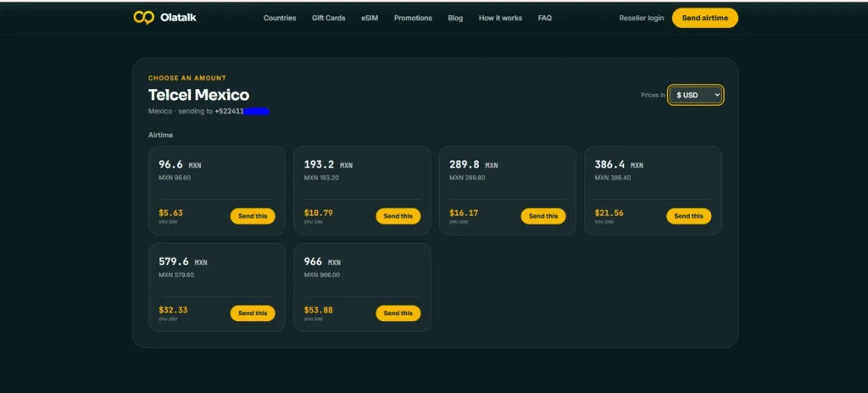The height and width of the screenshot is (393, 868).
Task: Send the 193.2 MXN airtime amount
Action: tap(398, 216)
